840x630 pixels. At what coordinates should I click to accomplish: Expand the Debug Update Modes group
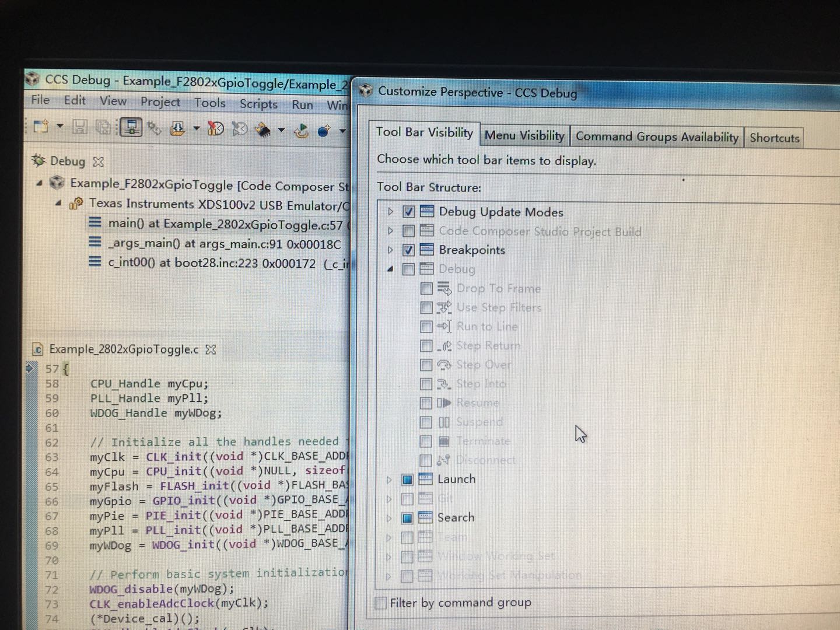(x=391, y=212)
